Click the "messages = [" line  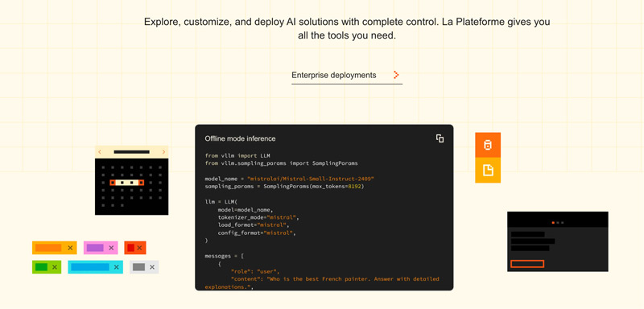[225, 256]
